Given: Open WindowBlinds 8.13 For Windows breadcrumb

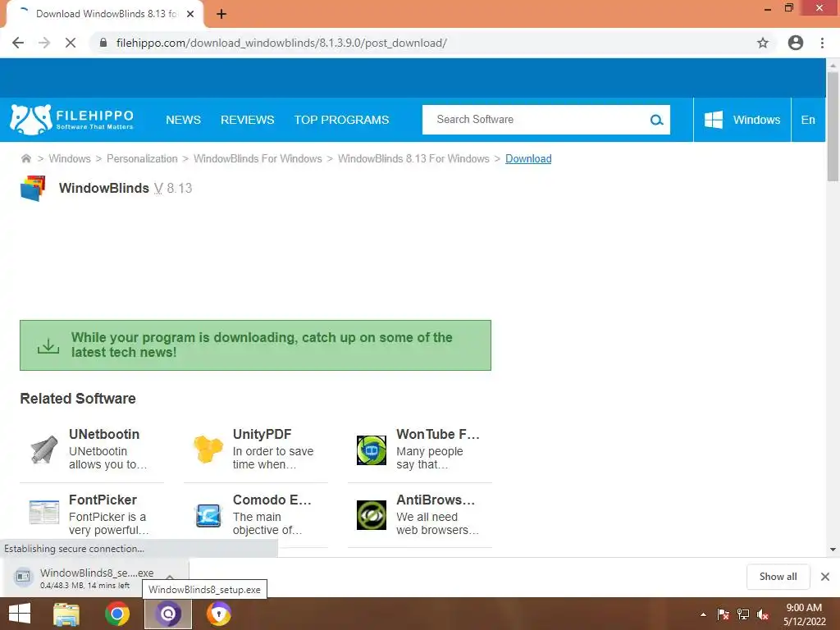Looking at the screenshot, I should (x=413, y=158).
